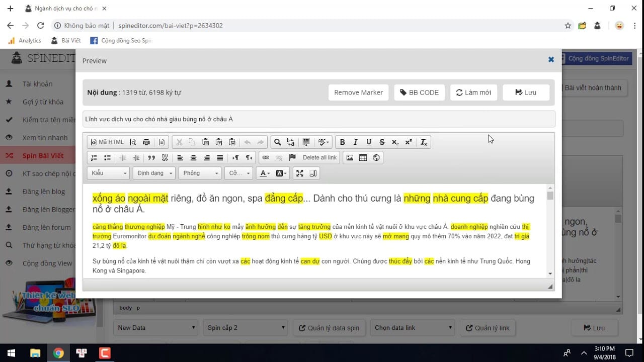The image size is (644, 362).
Task: Open the Mã HTML source view
Action: coord(107,142)
